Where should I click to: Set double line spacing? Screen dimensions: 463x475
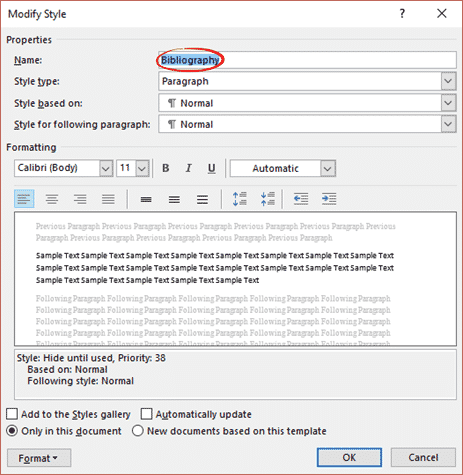click(x=202, y=199)
